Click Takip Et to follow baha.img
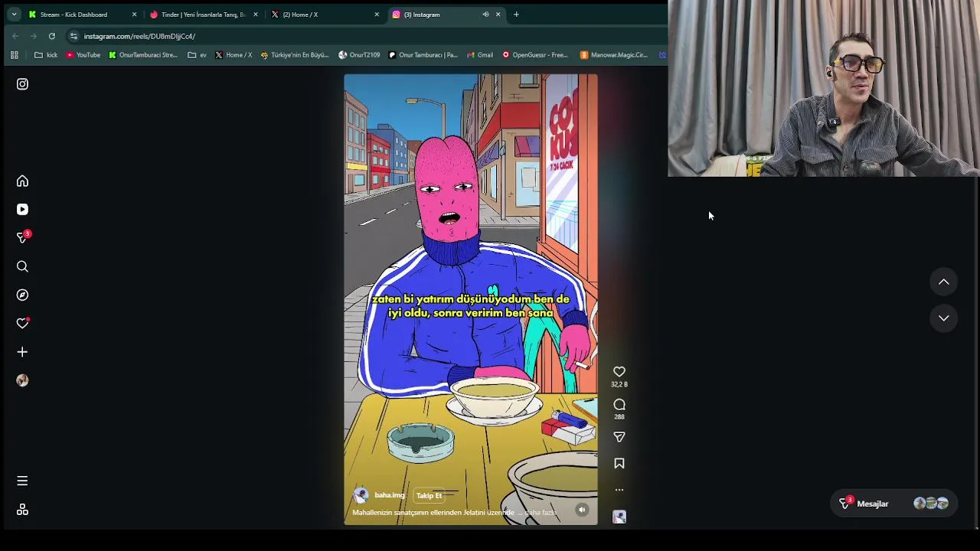 tap(429, 495)
